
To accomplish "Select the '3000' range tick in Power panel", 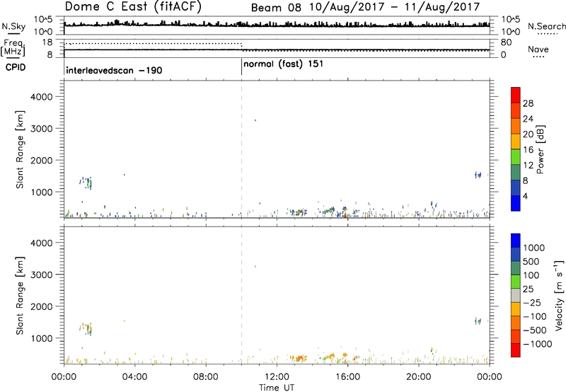I will tap(42, 129).
